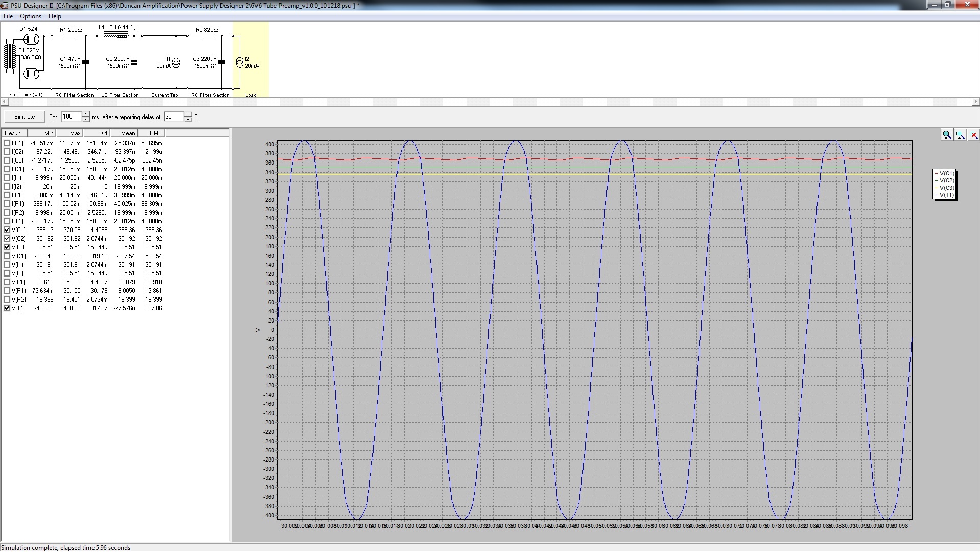The width and height of the screenshot is (980, 552).
Task: Click the V(C3) yellow legend entry
Action: (x=944, y=188)
